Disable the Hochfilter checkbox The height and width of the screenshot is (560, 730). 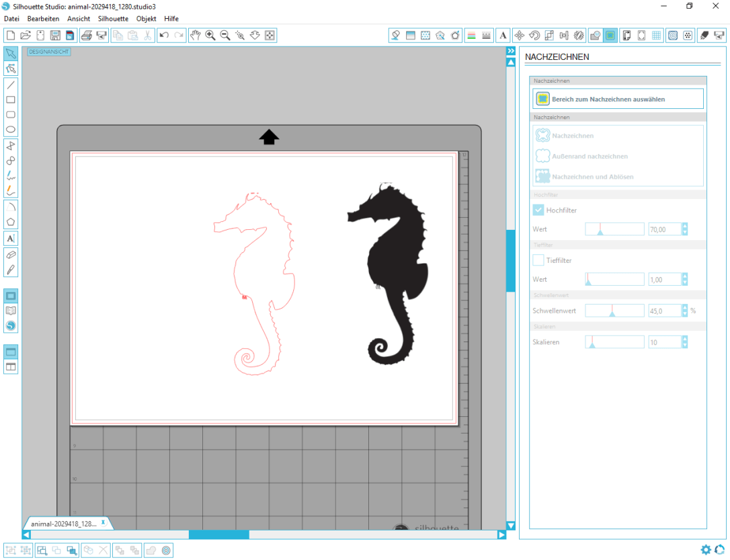tap(538, 210)
